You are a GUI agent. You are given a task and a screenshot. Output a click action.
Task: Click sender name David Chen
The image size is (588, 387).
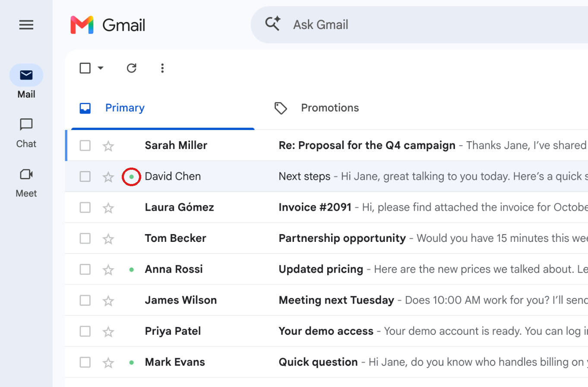tap(173, 176)
